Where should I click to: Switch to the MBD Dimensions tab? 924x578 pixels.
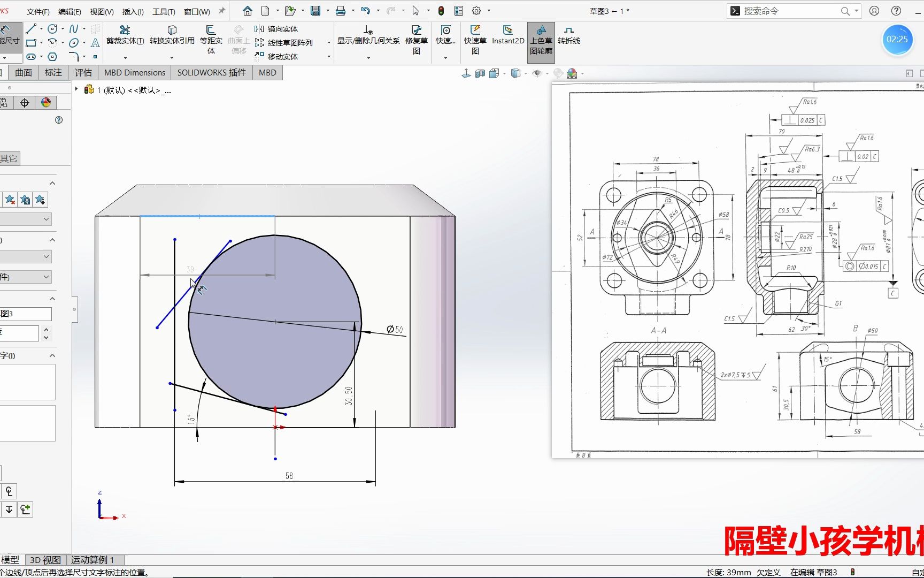tap(135, 73)
